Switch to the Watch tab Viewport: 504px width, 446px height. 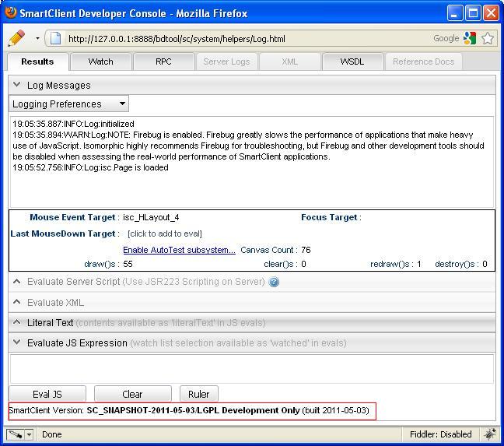coord(100,61)
